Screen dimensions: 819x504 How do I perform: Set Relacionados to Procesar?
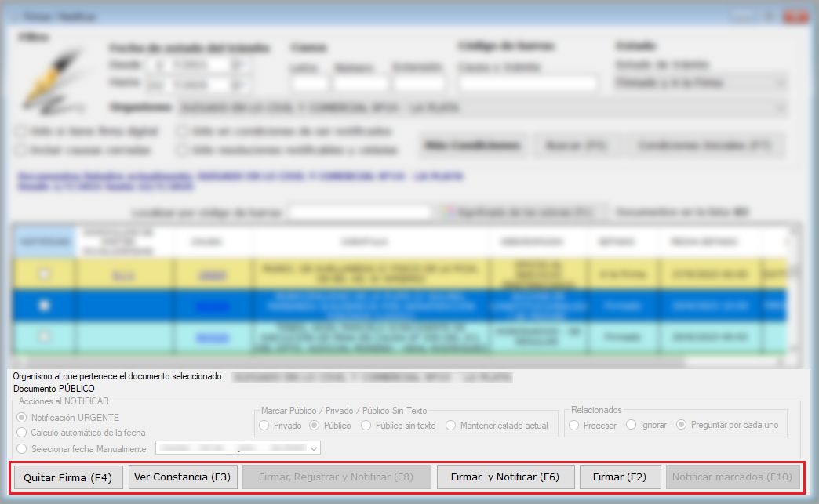point(575,425)
